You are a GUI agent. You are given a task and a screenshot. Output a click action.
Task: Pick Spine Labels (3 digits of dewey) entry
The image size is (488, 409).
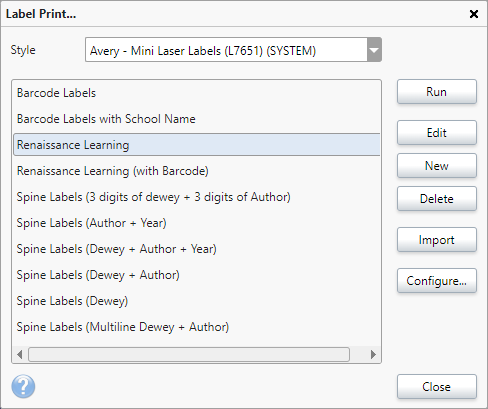197,197
